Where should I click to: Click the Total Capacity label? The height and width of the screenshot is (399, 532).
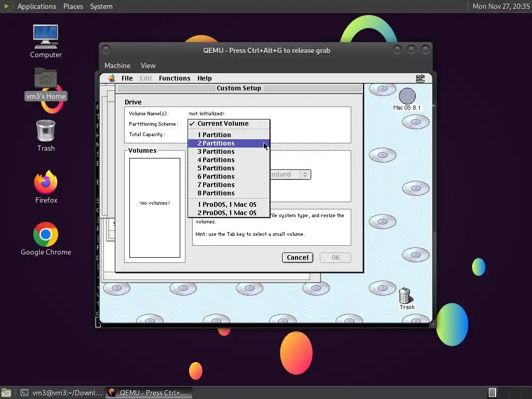coord(147,135)
